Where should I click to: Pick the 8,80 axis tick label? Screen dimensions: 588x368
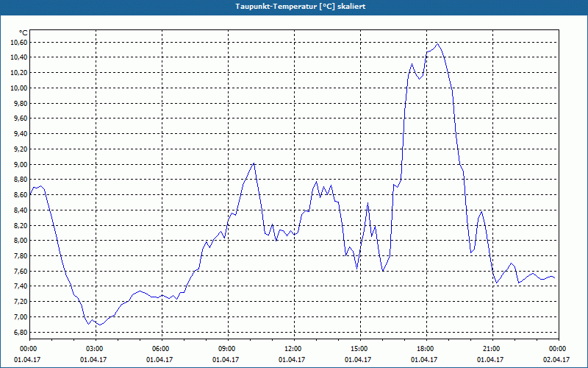pyautogui.click(x=21, y=180)
